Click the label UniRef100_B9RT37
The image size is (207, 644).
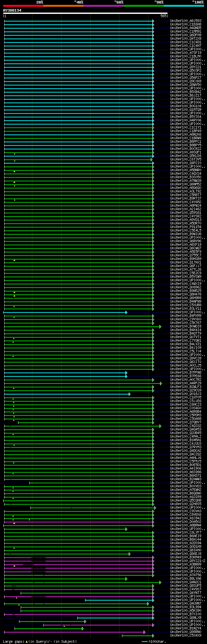pyautogui.click(x=186, y=198)
